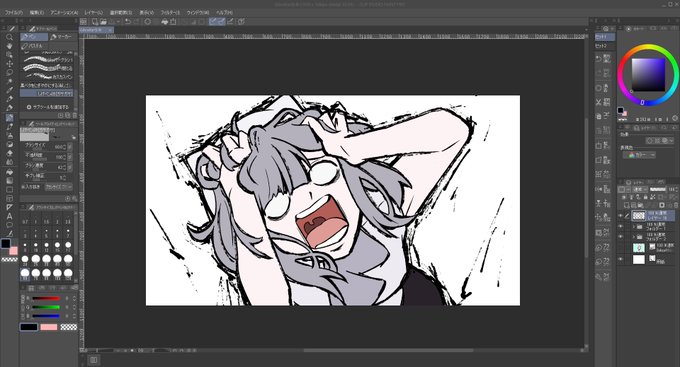The image size is (680, 367).
Task: Open 入り抜き ブラシサイズ dropdown
Action: tap(59, 187)
